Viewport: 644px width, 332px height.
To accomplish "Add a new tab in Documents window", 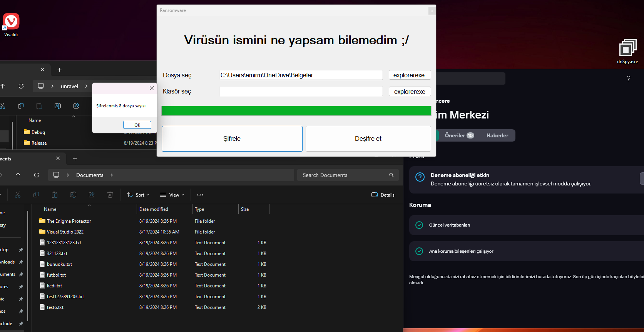I will click(x=75, y=159).
